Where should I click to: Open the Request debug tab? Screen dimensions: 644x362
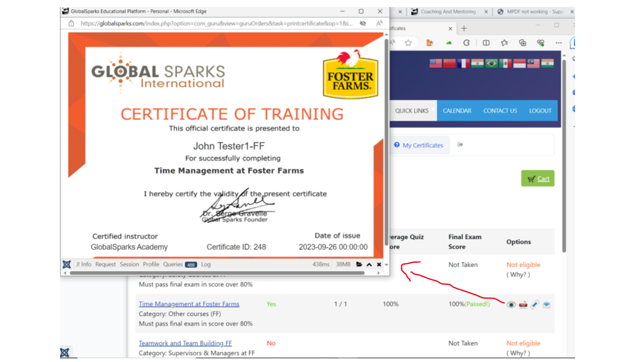coord(106,264)
